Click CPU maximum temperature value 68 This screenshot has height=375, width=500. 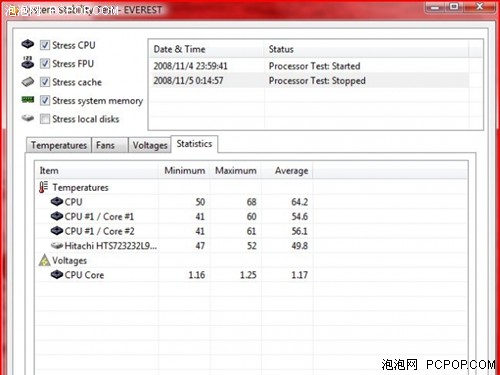pos(251,202)
